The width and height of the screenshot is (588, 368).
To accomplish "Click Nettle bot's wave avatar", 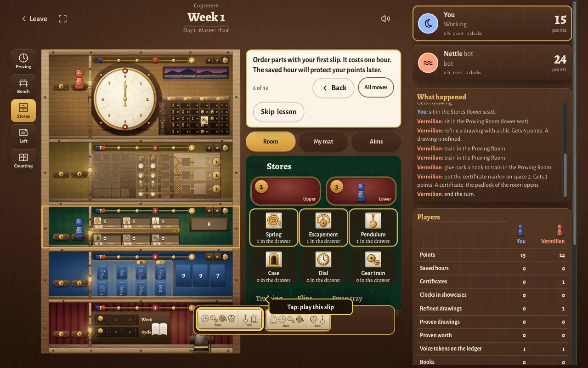I will (x=428, y=63).
